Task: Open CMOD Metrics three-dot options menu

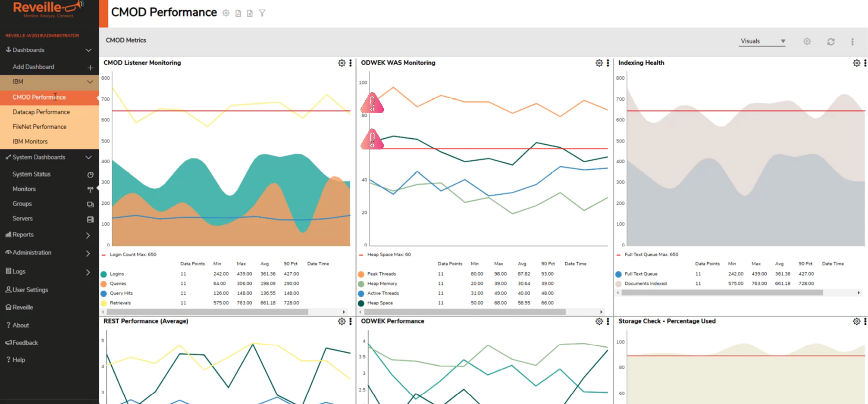Action: point(852,41)
